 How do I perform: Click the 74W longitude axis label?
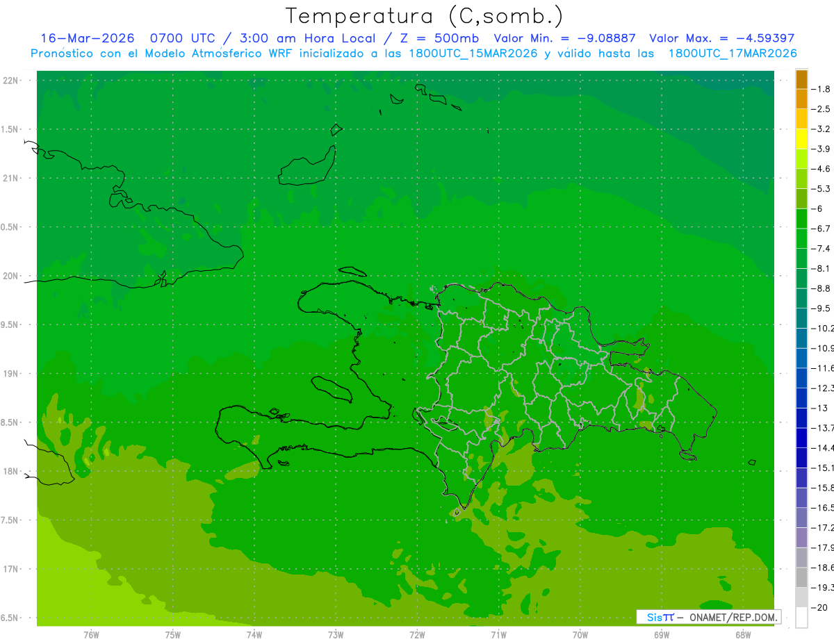254,634
